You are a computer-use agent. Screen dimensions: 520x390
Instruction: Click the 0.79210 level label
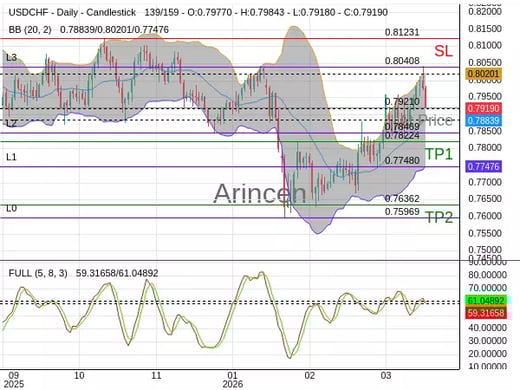click(402, 101)
